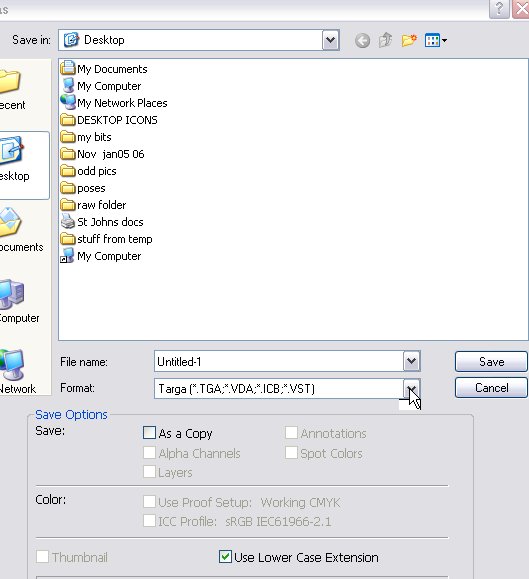Uncheck Use Lower Case Extension

tap(225, 557)
